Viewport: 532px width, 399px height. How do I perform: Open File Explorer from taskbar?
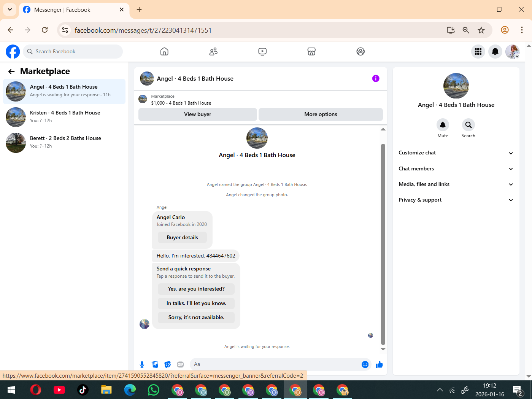106,390
